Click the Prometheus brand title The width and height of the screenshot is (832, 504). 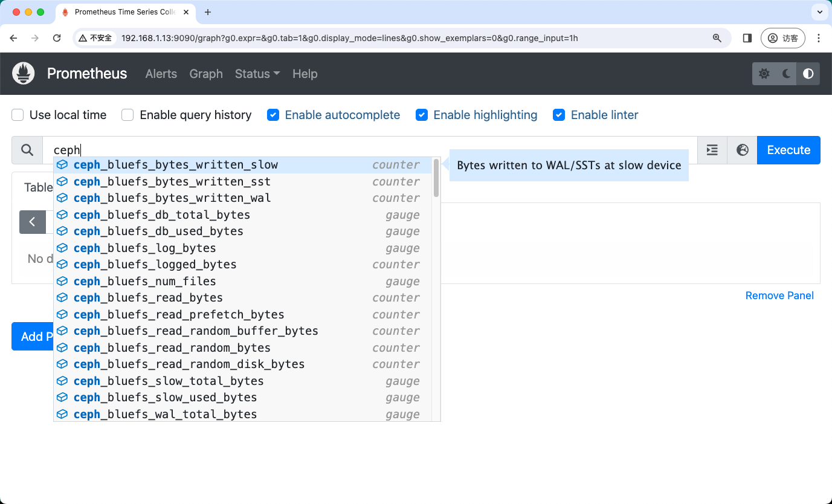pos(87,74)
